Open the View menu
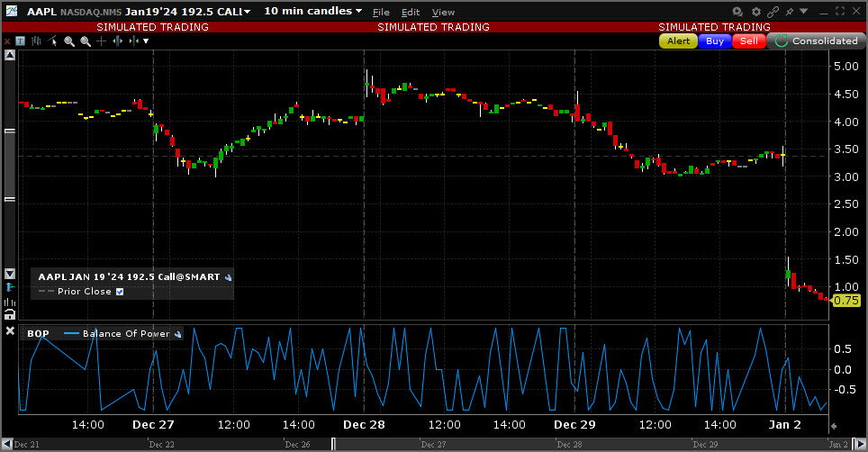 pos(443,13)
